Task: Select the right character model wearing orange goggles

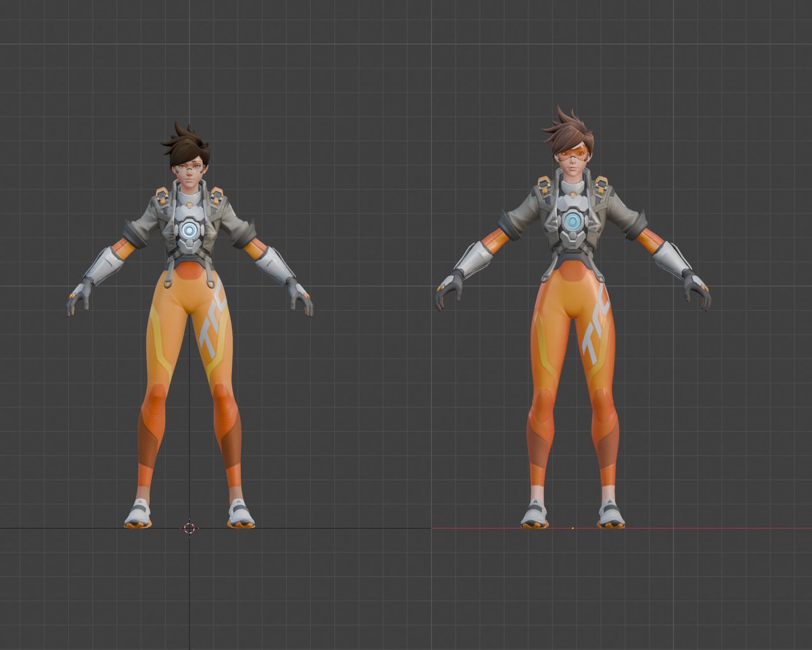Action: [573, 318]
